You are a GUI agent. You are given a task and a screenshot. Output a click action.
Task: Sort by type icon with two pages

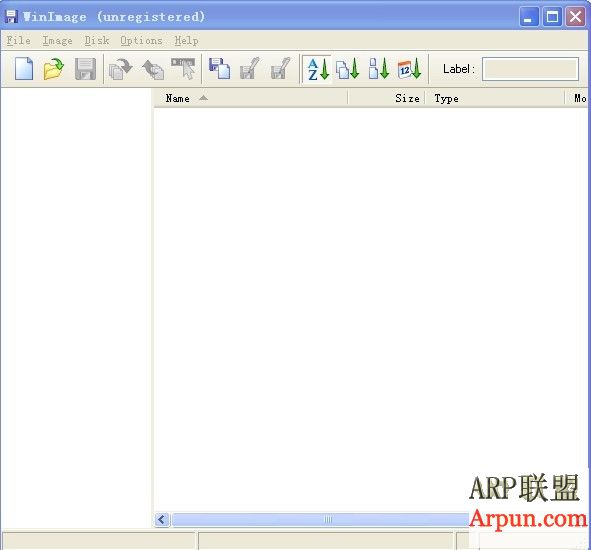click(x=348, y=69)
